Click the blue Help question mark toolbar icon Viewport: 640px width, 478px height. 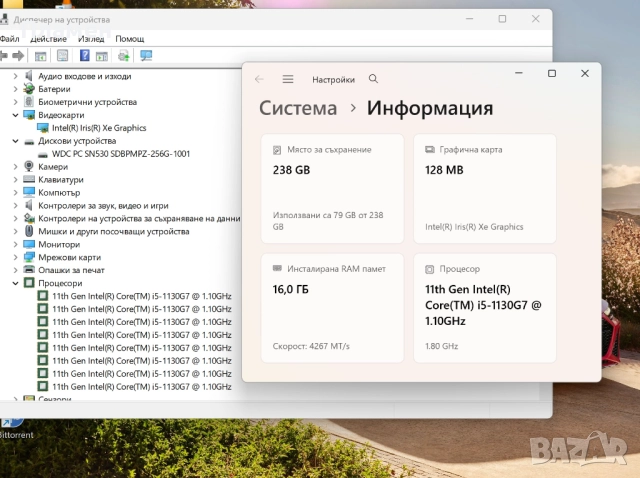coord(84,55)
